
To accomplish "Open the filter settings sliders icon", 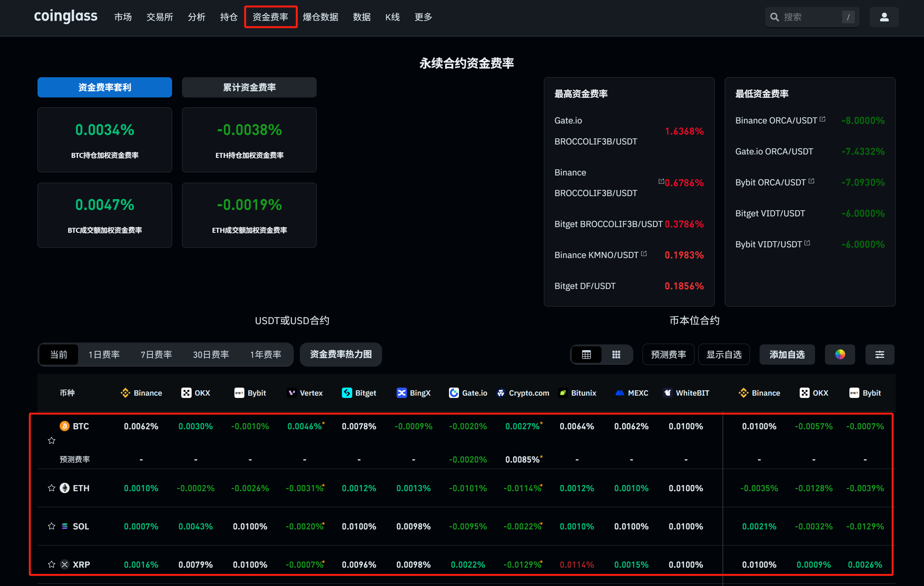I will click(x=880, y=354).
